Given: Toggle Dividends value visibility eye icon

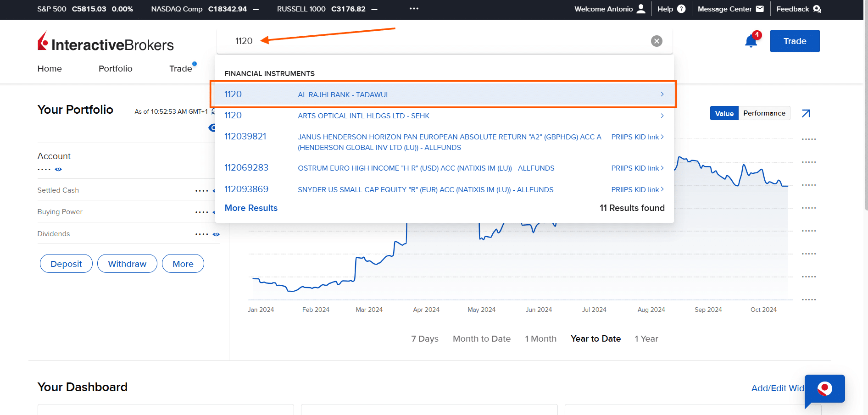Looking at the screenshot, I should [x=216, y=234].
